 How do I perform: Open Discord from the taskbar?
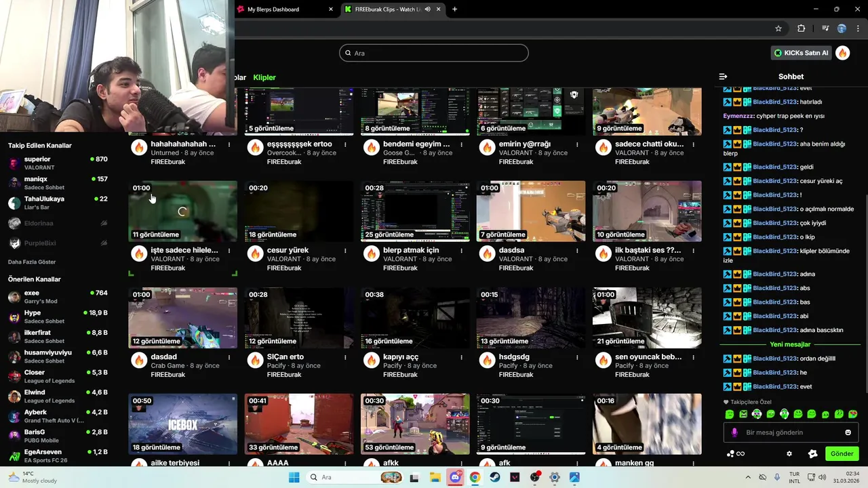(455, 477)
